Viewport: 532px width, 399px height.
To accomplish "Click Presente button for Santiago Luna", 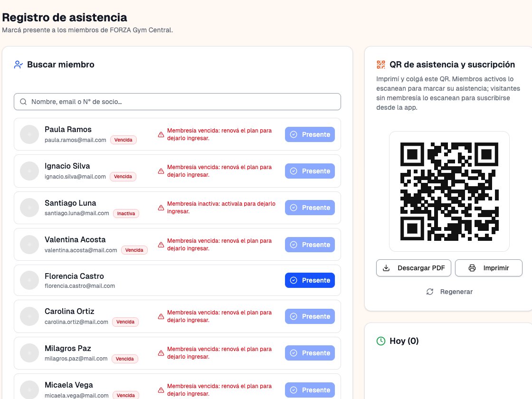I will (310, 208).
